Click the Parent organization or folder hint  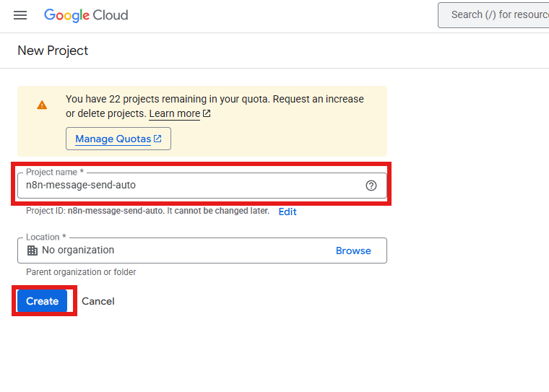pos(81,272)
